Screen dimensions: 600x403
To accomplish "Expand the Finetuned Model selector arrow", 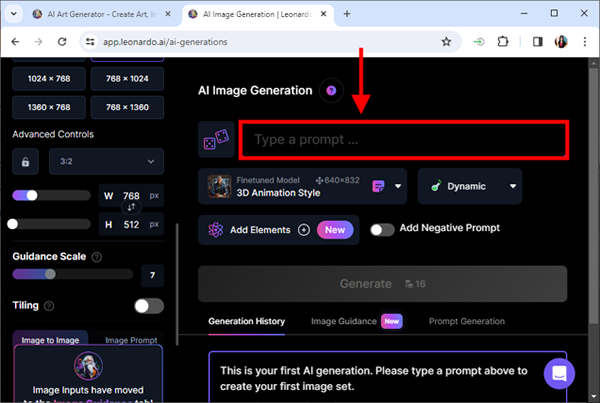I will [x=398, y=186].
